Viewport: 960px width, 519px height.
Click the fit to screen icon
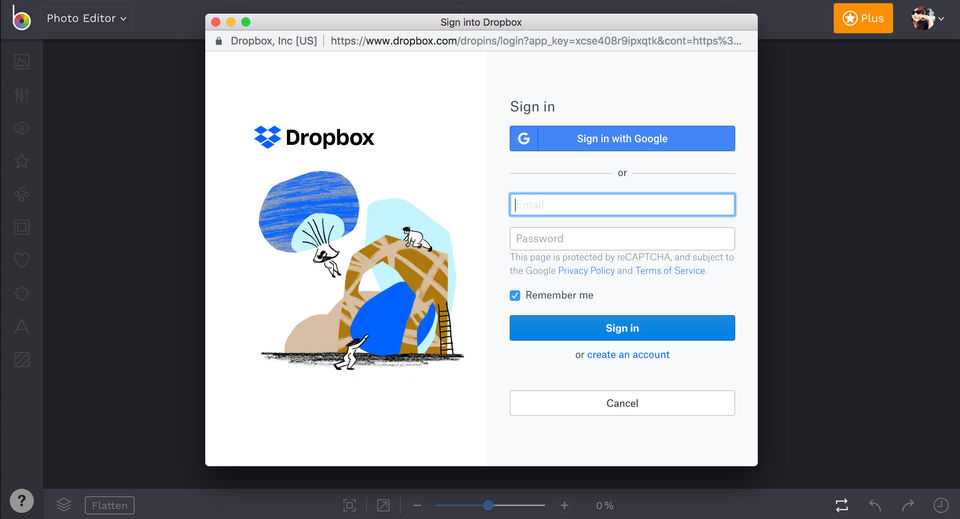[349, 506]
